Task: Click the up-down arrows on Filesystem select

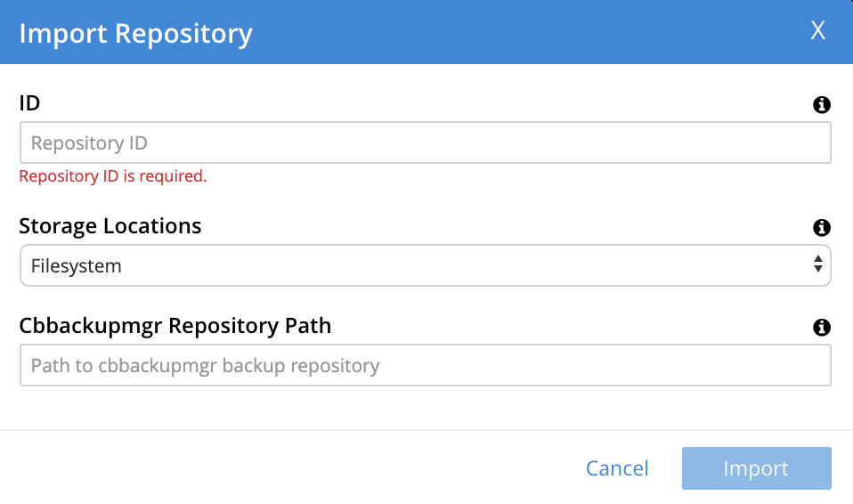Action: (817, 264)
